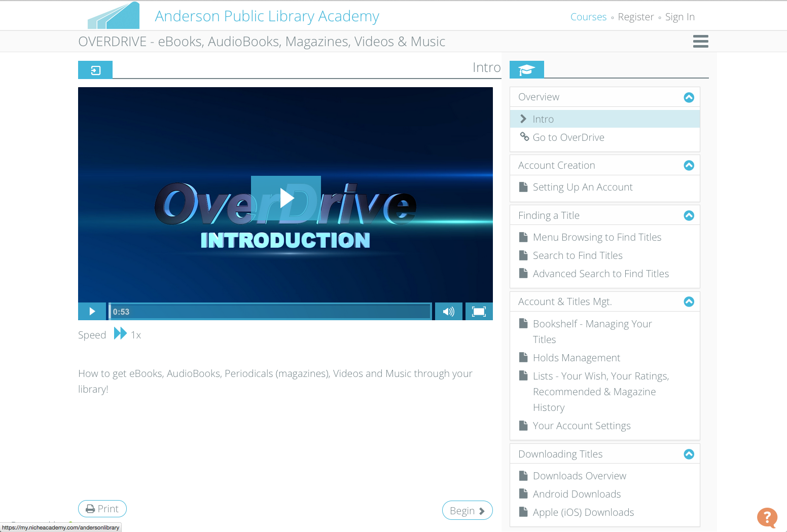This screenshot has width=787, height=532.
Task: Click the Overview section header text
Action: pyautogui.click(x=539, y=97)
